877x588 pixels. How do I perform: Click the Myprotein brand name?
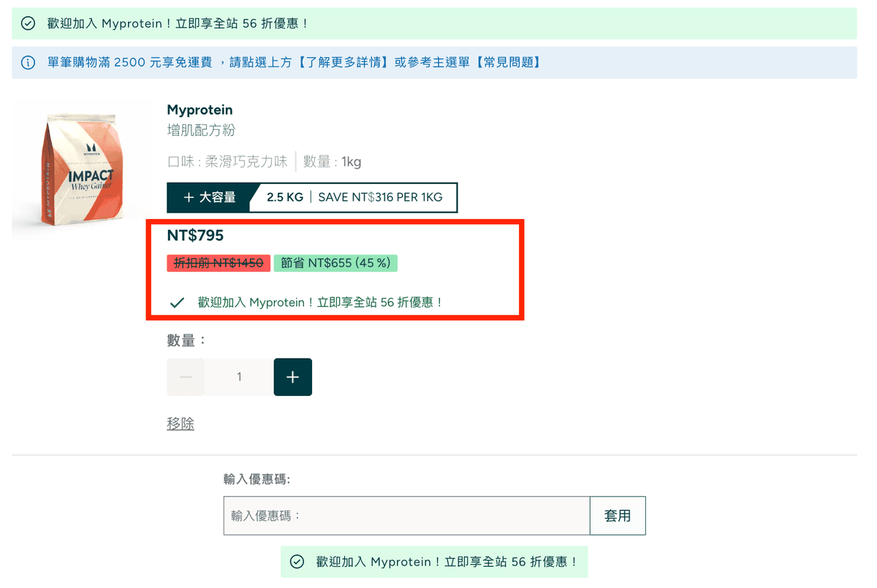point(200,110)
